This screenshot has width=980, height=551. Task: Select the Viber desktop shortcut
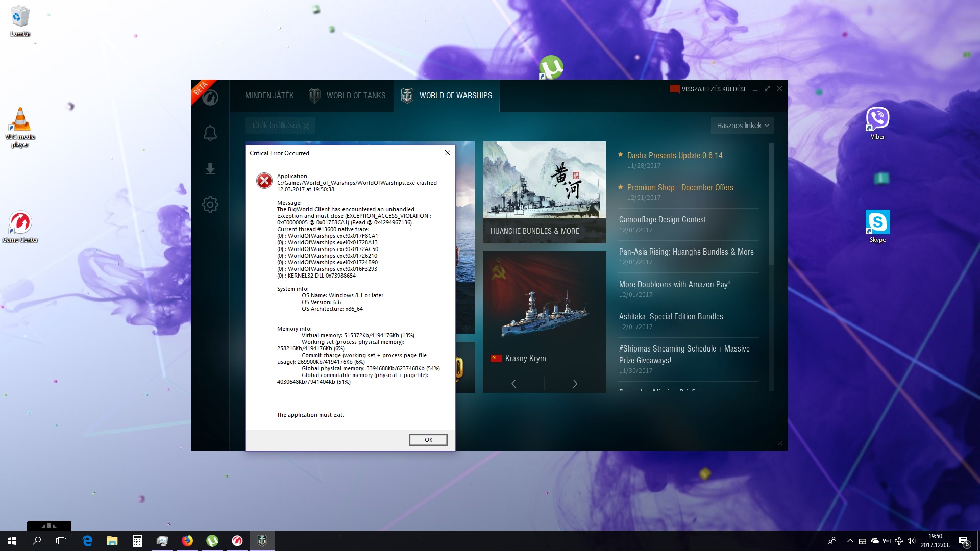coord(877,123)
